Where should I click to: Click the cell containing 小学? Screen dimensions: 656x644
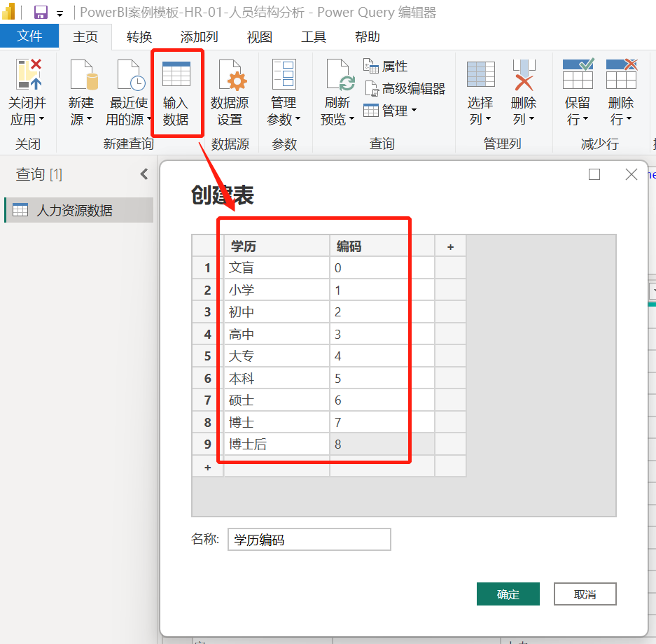(x=277, y=290)
